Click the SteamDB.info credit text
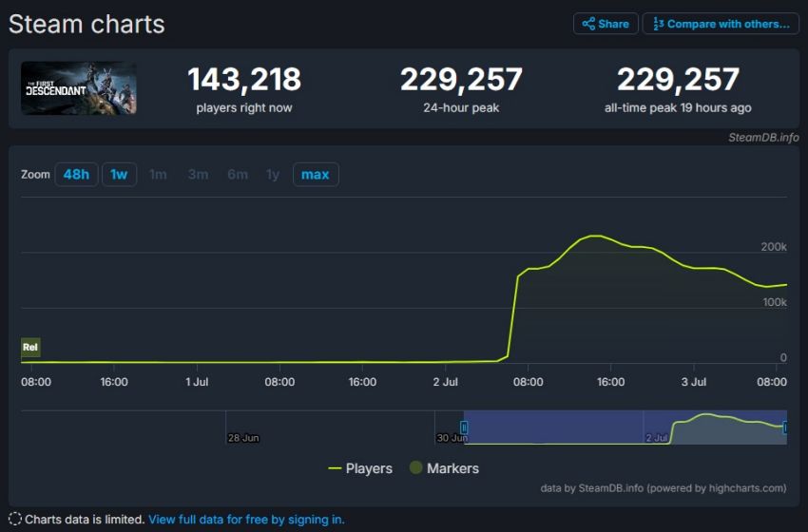This screenshot has height=532, width=808. [763, 138]
